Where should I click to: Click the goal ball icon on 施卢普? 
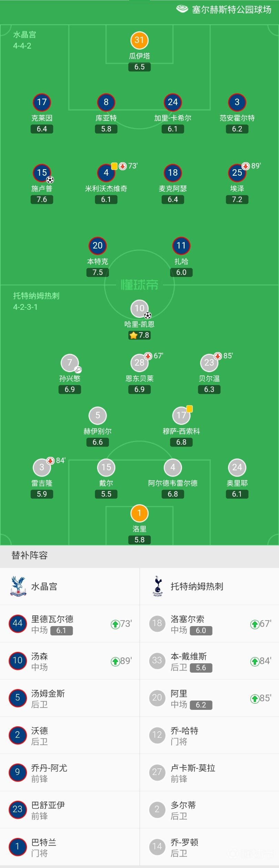pos(50,180)
